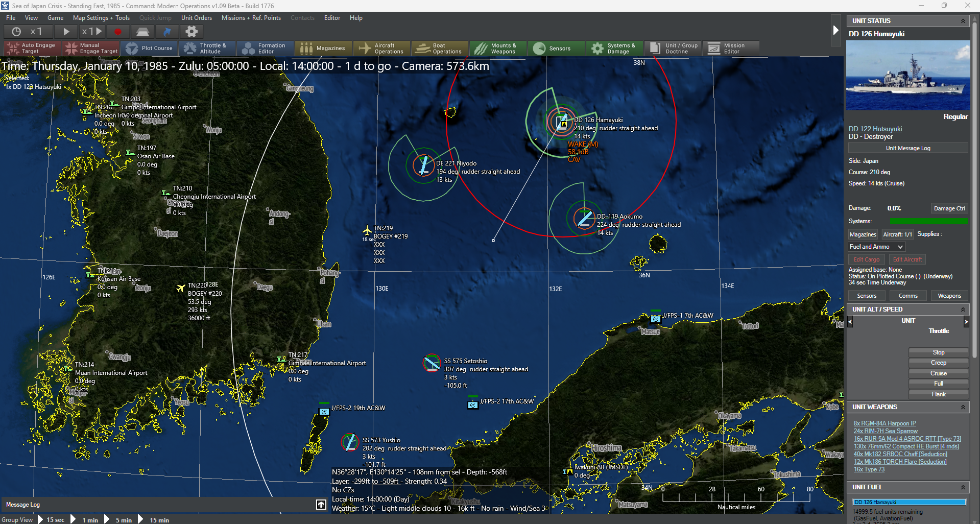Click the Unit Message Log button
980x524 pixels.
(908, 148)
